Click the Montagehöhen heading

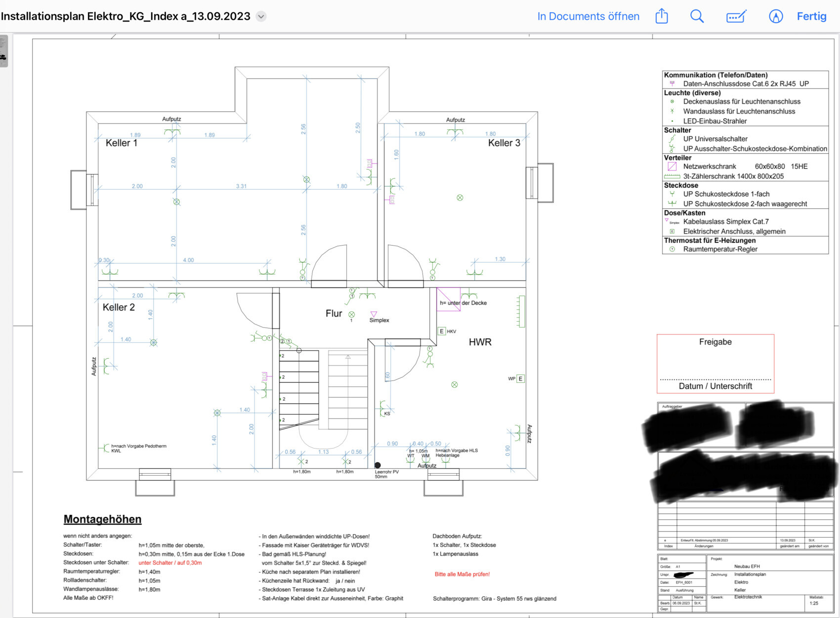[102, 519]
